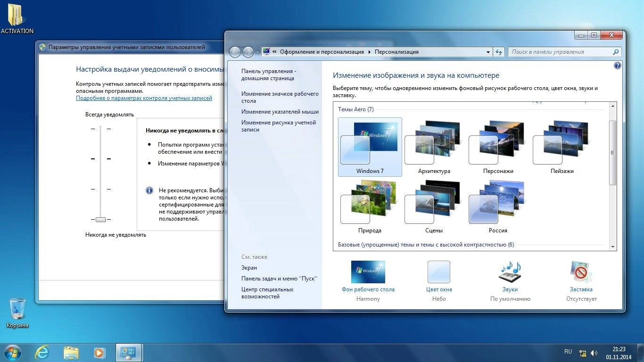The image size is (644, 362).
Task: Select the Пейзажи theme
Action: point(562,147)
